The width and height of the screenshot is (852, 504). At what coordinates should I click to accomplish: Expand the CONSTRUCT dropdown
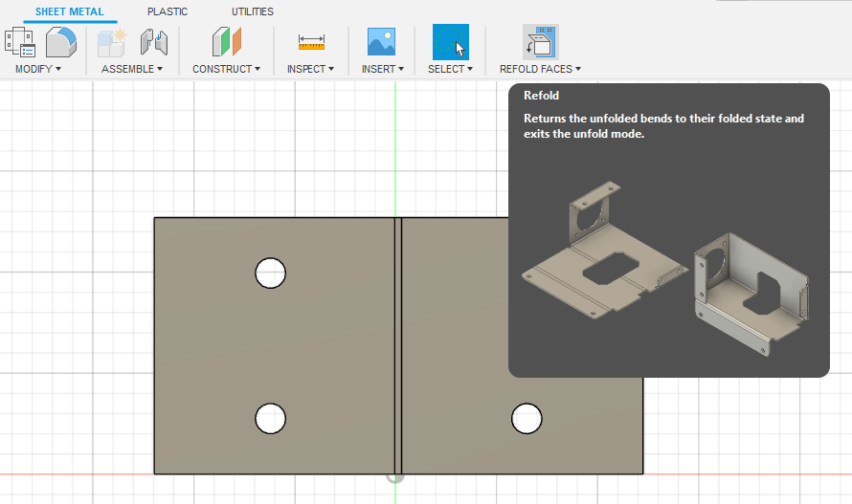pyautogui.click(x=227, y=69)
